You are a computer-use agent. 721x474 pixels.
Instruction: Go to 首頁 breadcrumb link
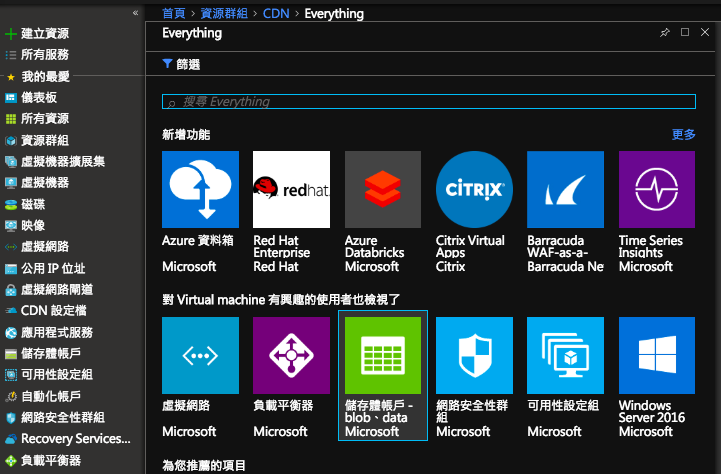[174, 13]
